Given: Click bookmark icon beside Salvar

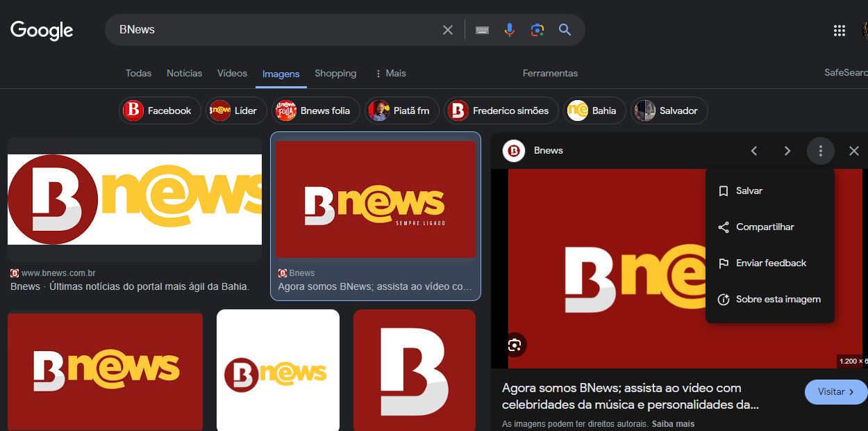Looking at the screenshot, I should point(724,191).
